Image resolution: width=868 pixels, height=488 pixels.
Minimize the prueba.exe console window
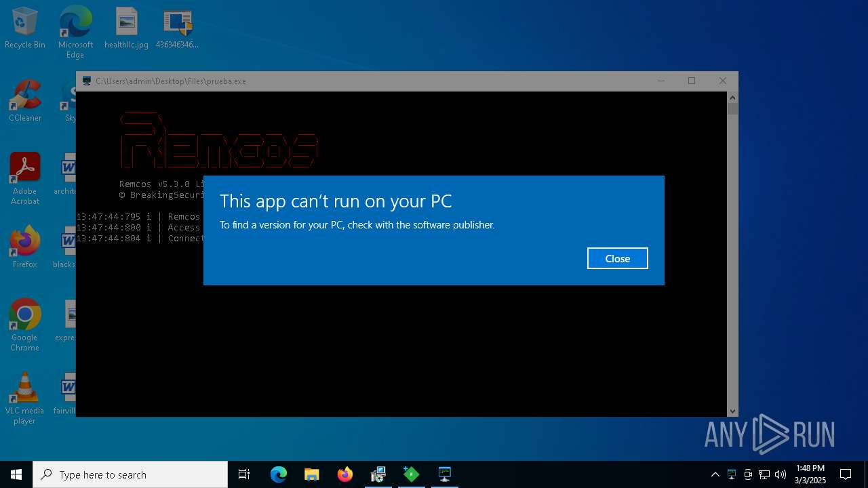coord(661,81)
